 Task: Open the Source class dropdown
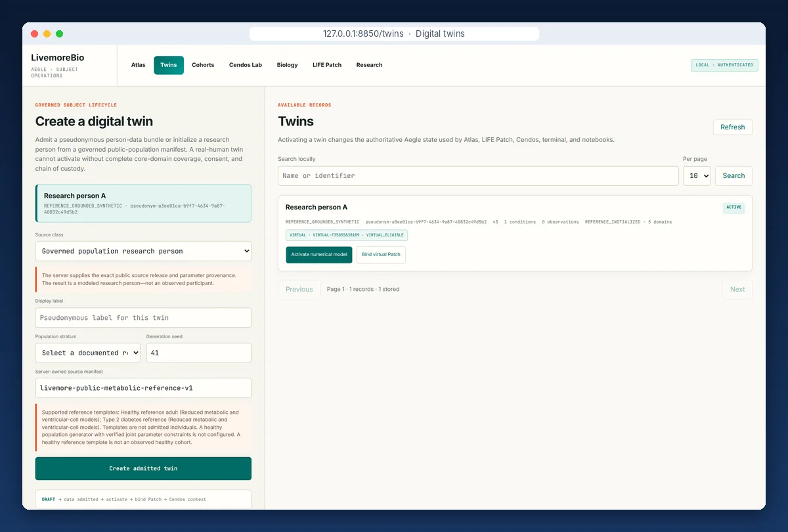tap(143, 251)
